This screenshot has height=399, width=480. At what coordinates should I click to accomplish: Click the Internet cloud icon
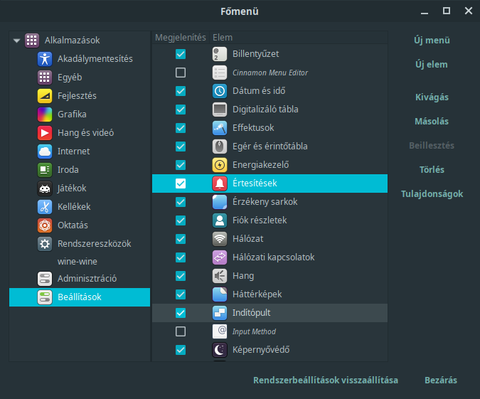pos(45,151)
